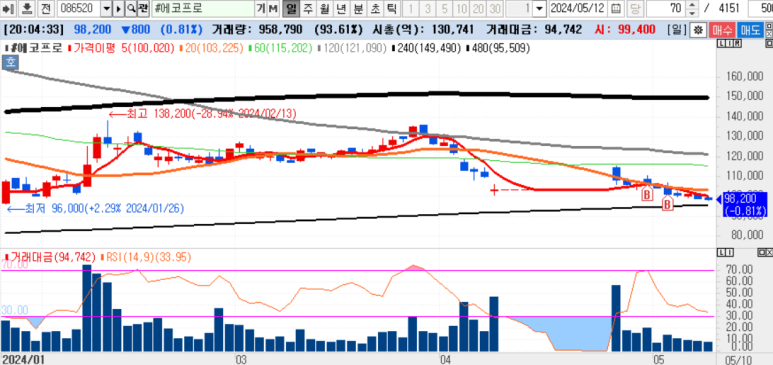Open the calendar date picker icon
Viewport: 773px width, 365px height.
[615, 8]
